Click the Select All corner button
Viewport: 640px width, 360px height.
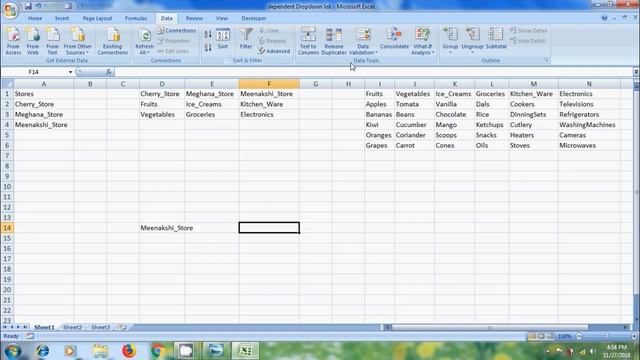coord(7,84)
